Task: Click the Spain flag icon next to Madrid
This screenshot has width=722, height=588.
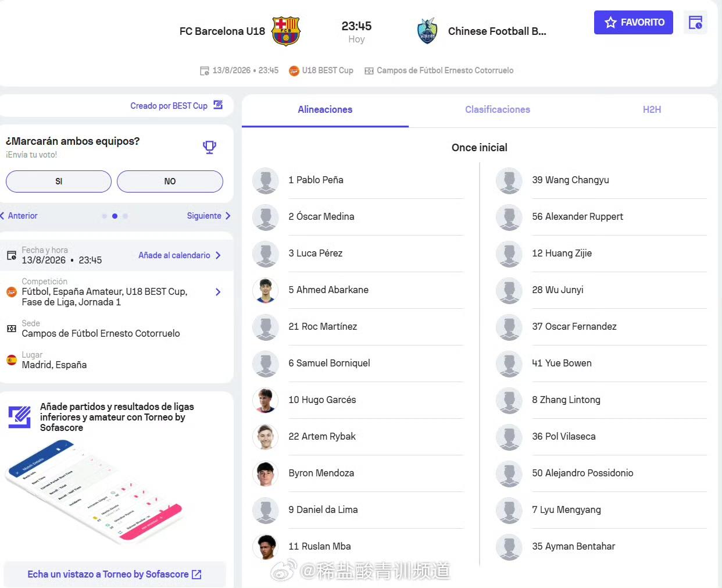Action: pyautogui.click(x=12, y=360)
